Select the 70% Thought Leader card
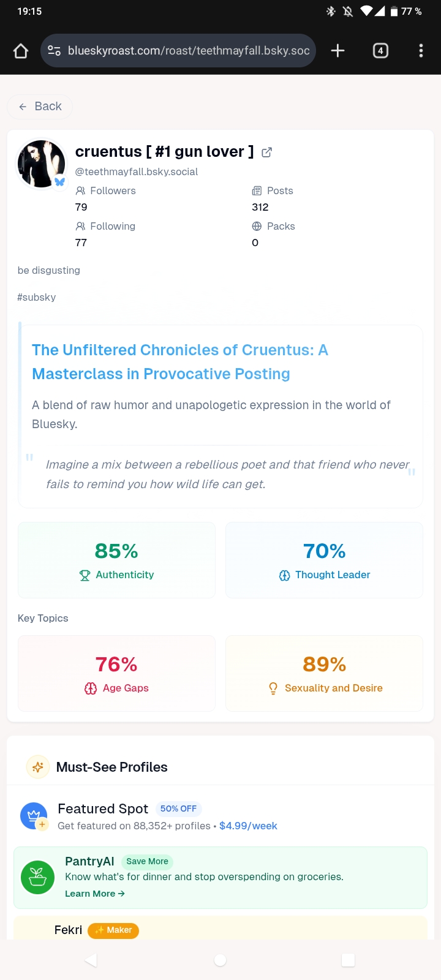 pyautogui.click(x=324, y=560)
